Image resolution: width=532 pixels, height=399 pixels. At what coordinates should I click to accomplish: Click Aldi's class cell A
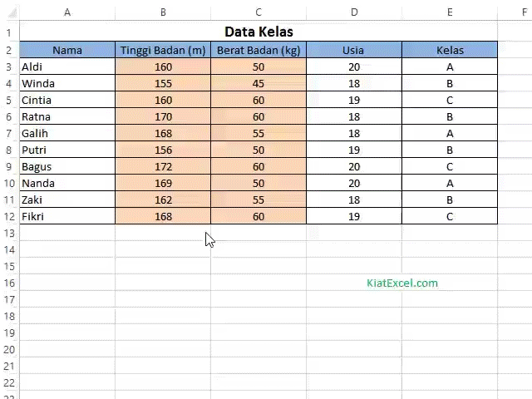click(x=450, y=66)
